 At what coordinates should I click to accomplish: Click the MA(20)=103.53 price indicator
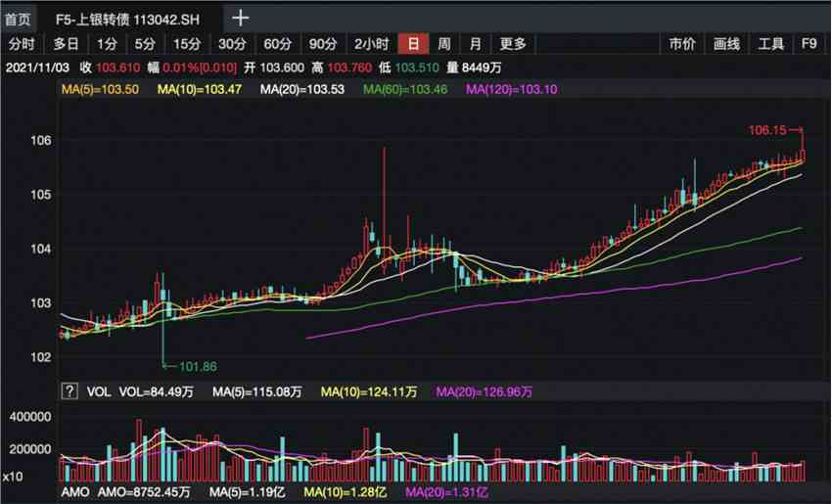coord(302,90)
